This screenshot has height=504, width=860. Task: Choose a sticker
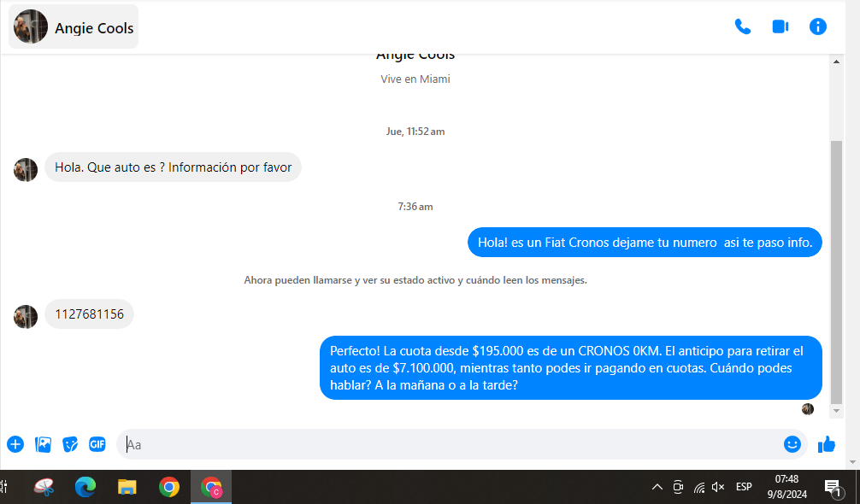tap(70, 444)
